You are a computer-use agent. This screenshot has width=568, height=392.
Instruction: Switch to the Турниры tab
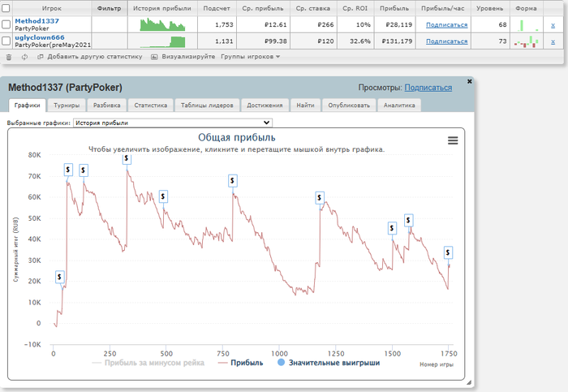coord(67,106)
